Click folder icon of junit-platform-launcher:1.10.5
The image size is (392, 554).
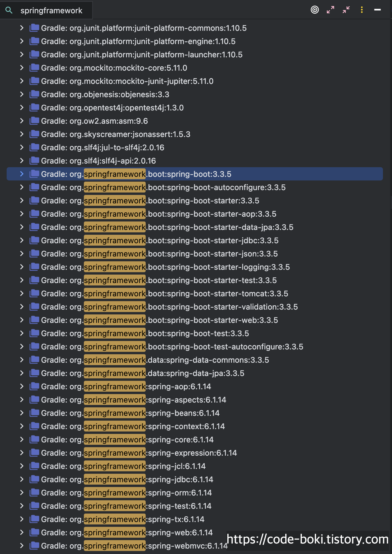tap(34, 54)
